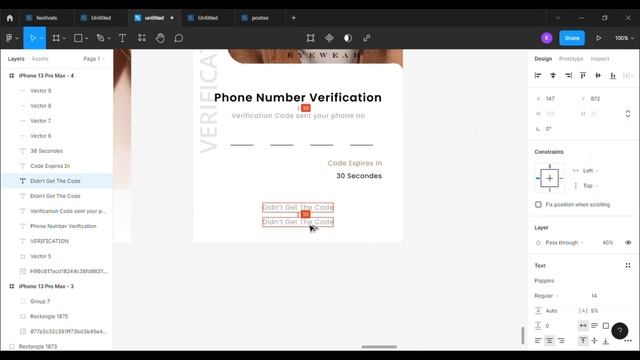The image size is (640, 360).
Task: Select the Comment tool
Action: click(178, 38)
